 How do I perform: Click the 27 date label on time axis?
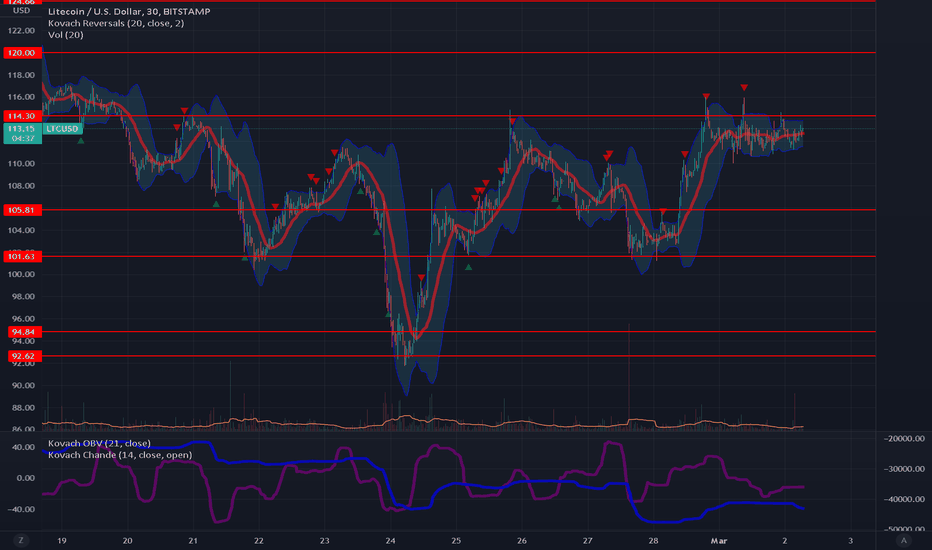587,540
